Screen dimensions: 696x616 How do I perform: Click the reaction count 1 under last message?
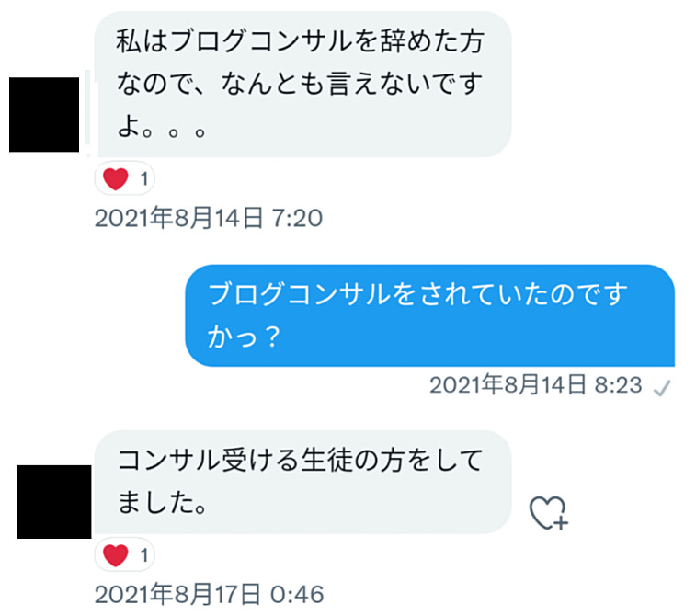click(x=143, y=555)
